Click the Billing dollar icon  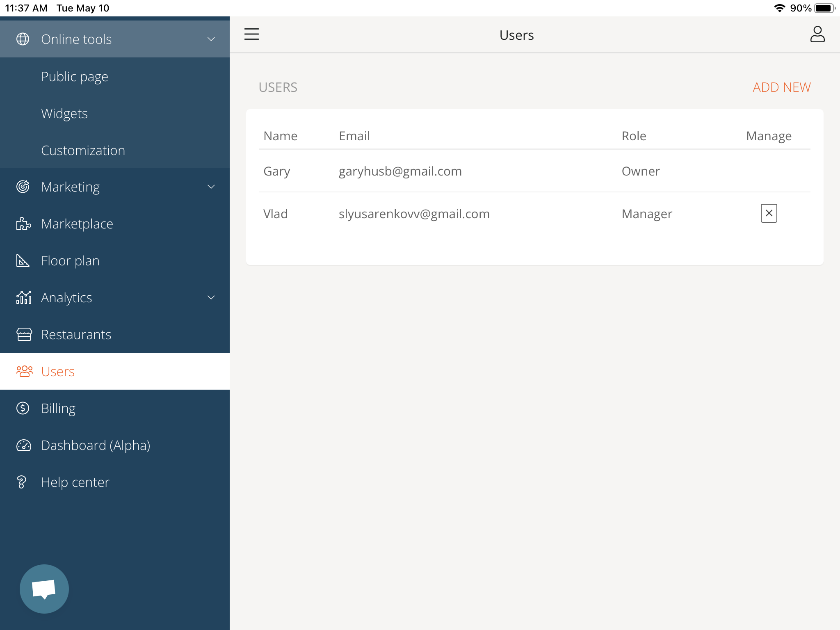(23, 408)
